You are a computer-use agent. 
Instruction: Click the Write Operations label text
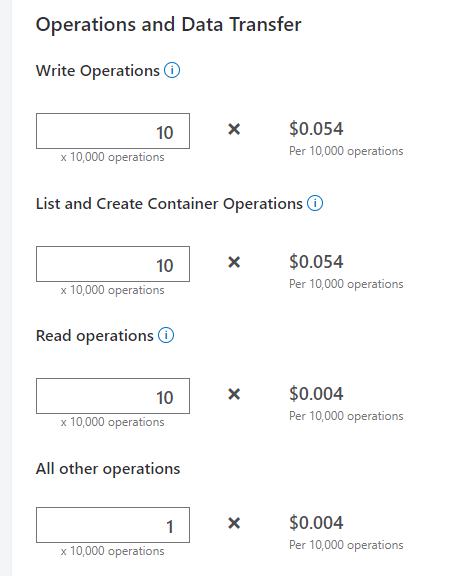(x=98, y=71)
